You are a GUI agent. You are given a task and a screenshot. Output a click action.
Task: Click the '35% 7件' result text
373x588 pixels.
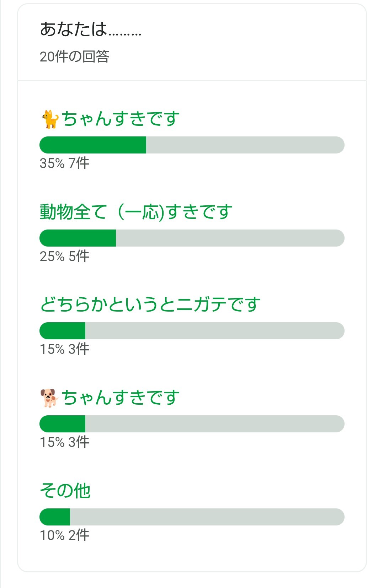pos(64,163)
